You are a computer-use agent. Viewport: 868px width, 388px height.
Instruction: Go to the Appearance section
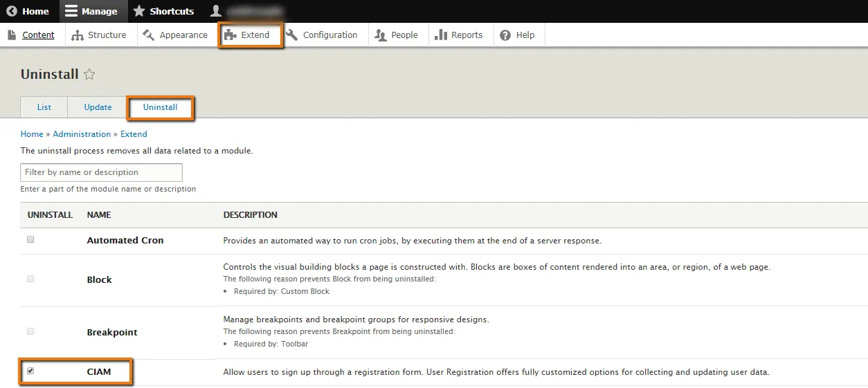[x=175, y=35]
